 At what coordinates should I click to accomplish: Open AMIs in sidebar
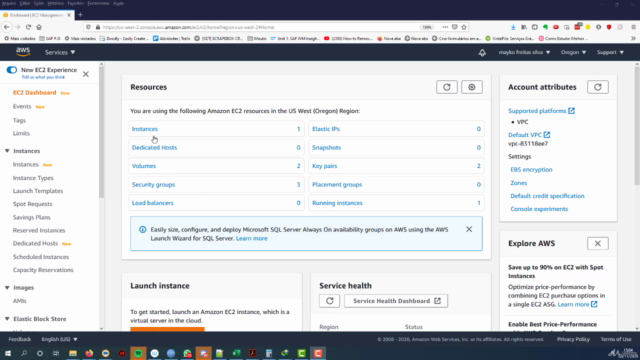[20, 301]
